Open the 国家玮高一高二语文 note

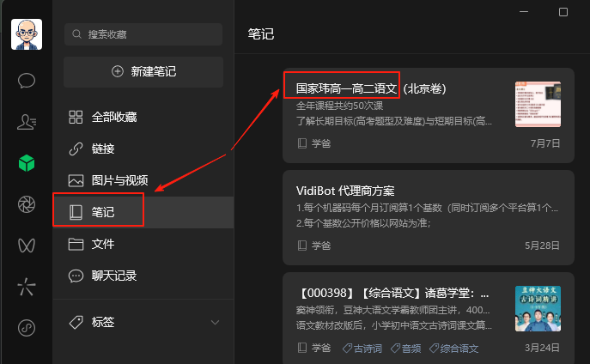tap(429, 115)
